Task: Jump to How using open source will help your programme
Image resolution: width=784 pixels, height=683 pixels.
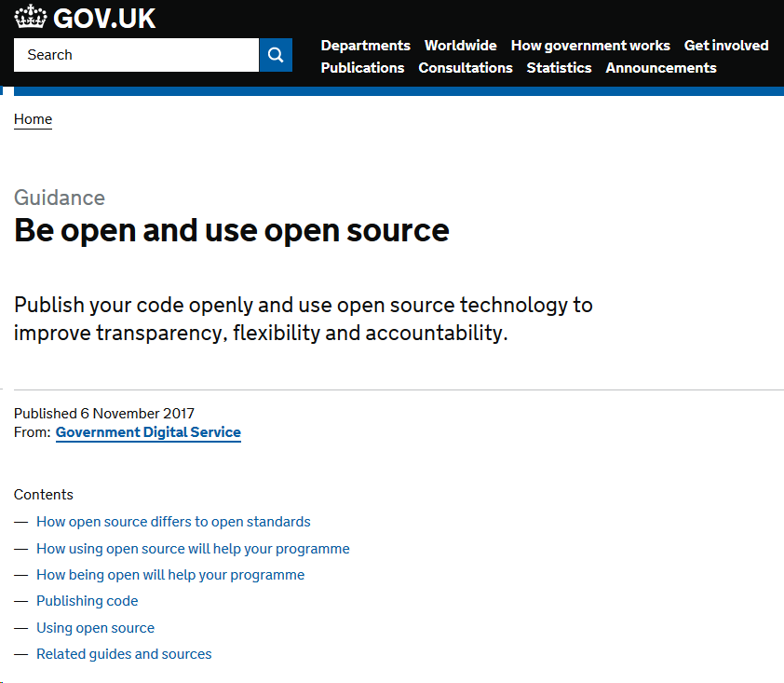Action: pyautogui.click(x=193, y=549)
